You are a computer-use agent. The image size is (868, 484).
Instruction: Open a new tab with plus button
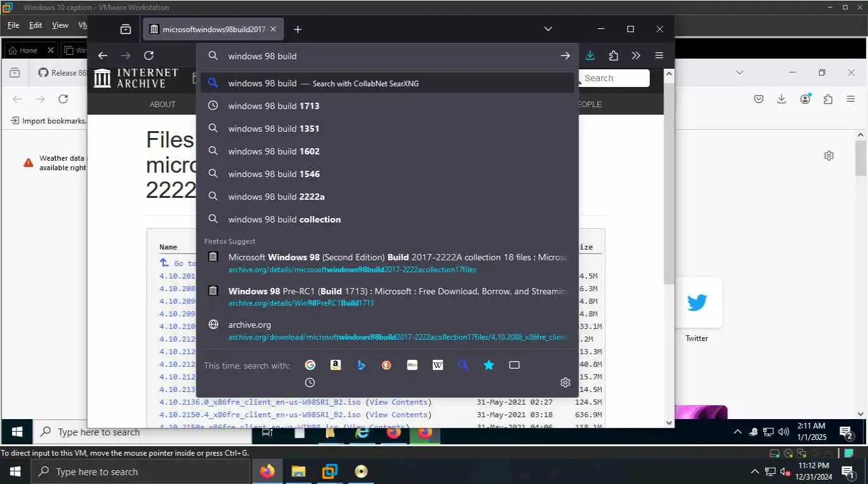[x=298, y=29]
